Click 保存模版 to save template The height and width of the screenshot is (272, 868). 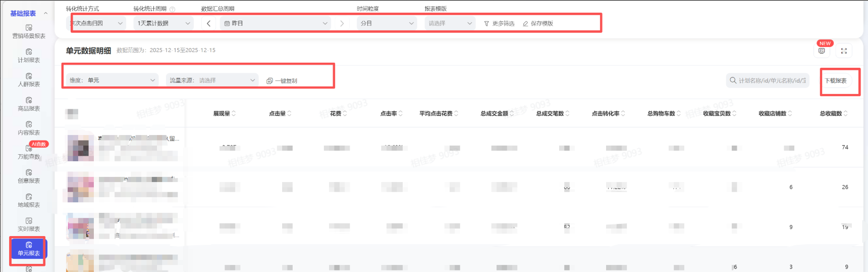538,23
